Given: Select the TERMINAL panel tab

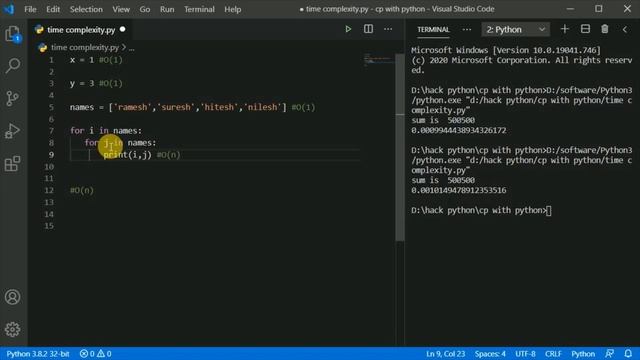Looking at the screenshot, I should pyautogui.click(x=433, y=29).
